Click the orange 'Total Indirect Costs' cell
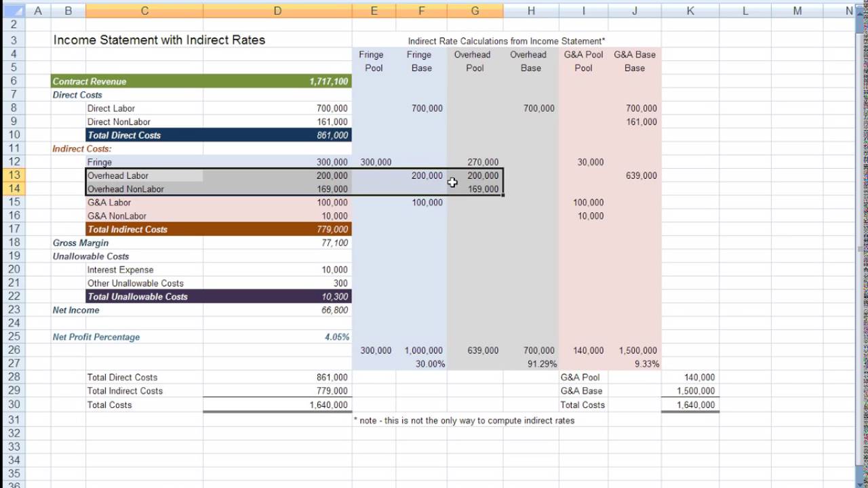This screenshot has width=868, height=488. tap(144, 229)
